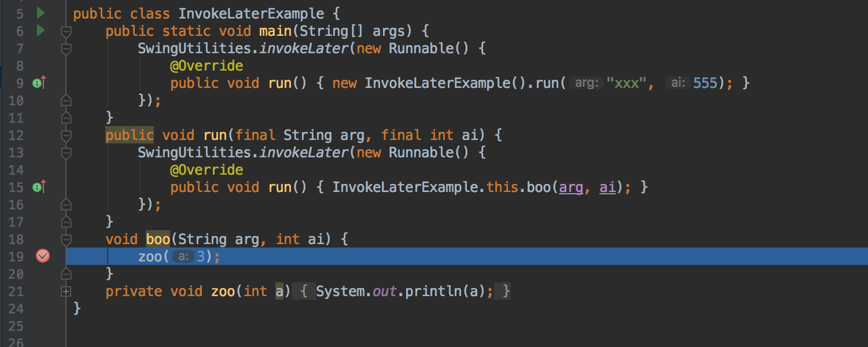
Task: Click the "this" keyword on line 15
Action: point(502,187)
